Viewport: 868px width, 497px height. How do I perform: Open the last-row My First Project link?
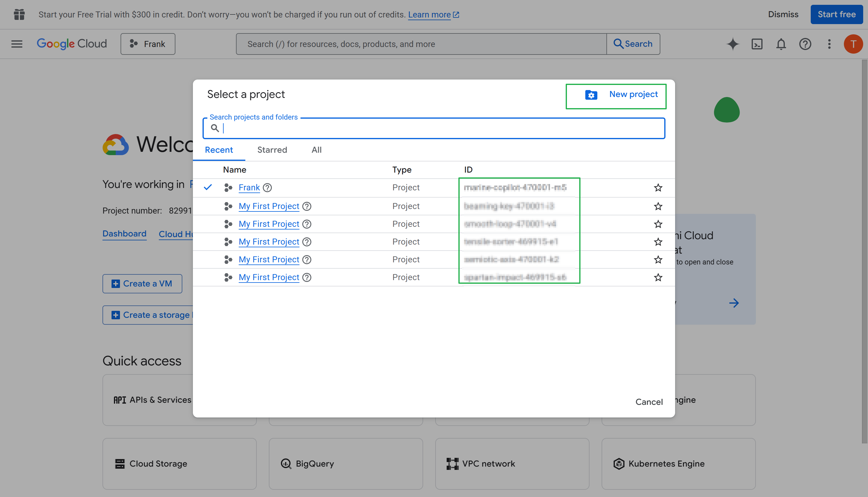(x=269, y=277)
